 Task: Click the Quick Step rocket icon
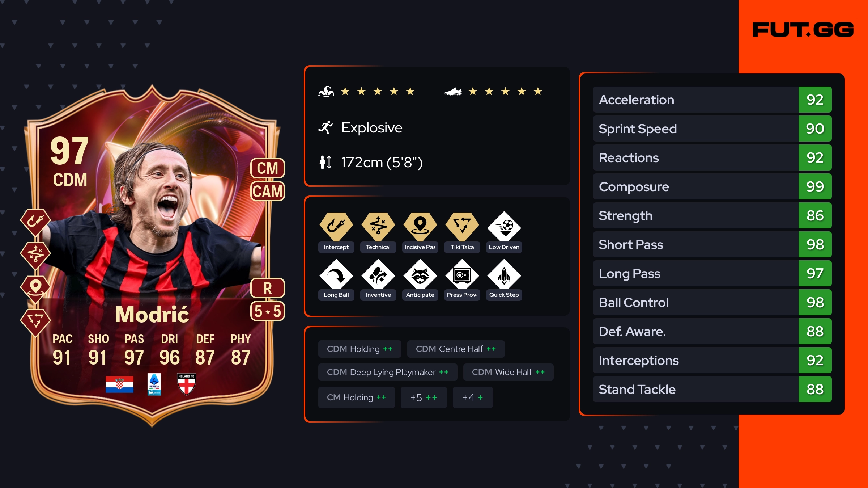point(504,274)
